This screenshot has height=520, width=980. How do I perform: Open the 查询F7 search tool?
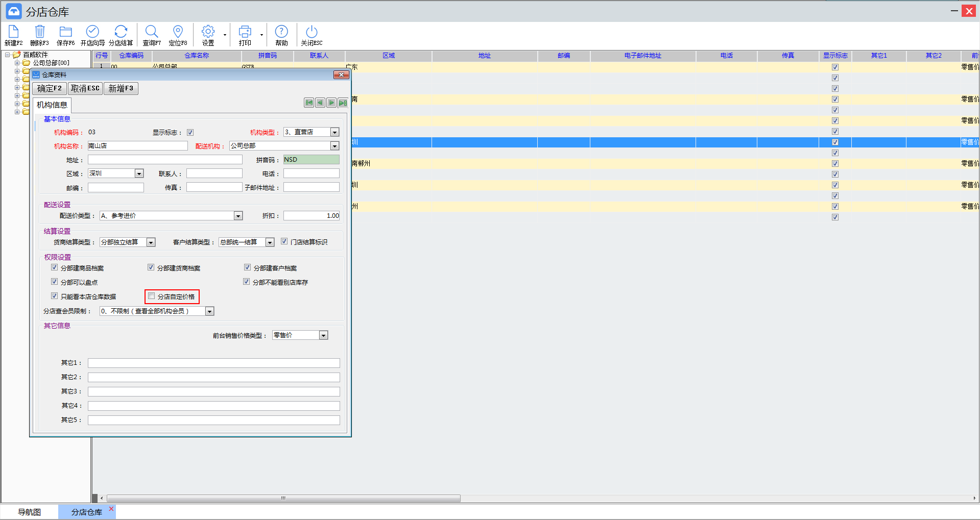[152, 32]
